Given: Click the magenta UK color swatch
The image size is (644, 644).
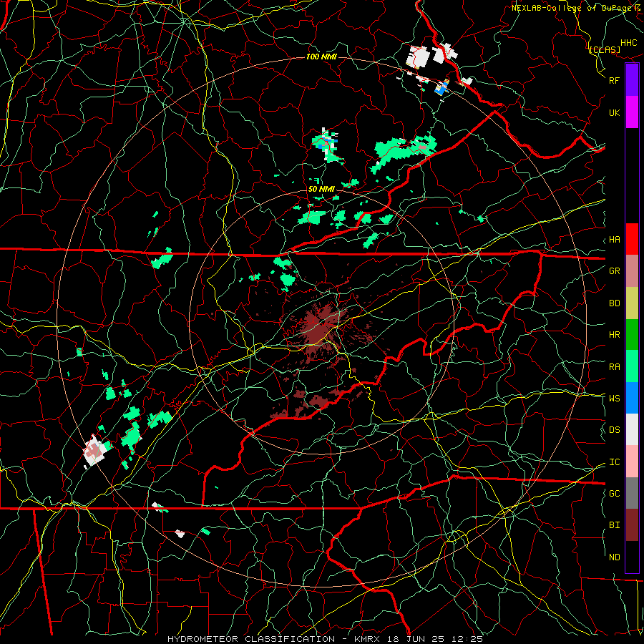Looking at the screenshot, I should pos(632,112).
